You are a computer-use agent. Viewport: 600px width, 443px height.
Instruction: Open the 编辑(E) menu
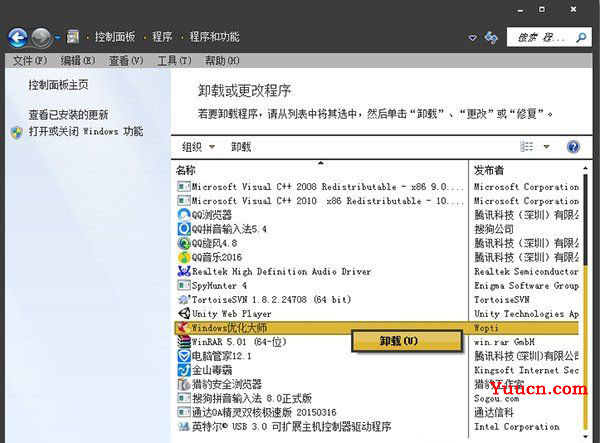click(78, 60)
